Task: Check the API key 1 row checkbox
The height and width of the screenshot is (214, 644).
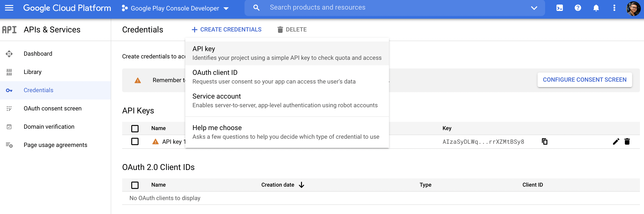Action: pos(135,141)
